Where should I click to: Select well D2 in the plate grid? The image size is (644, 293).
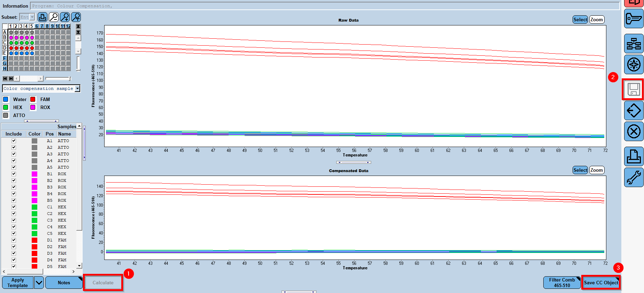pos(16,48)
